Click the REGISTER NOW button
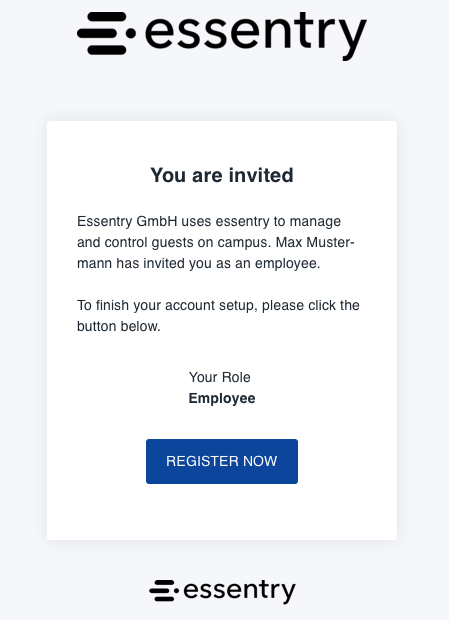The image size is (449, 620). 222,461
